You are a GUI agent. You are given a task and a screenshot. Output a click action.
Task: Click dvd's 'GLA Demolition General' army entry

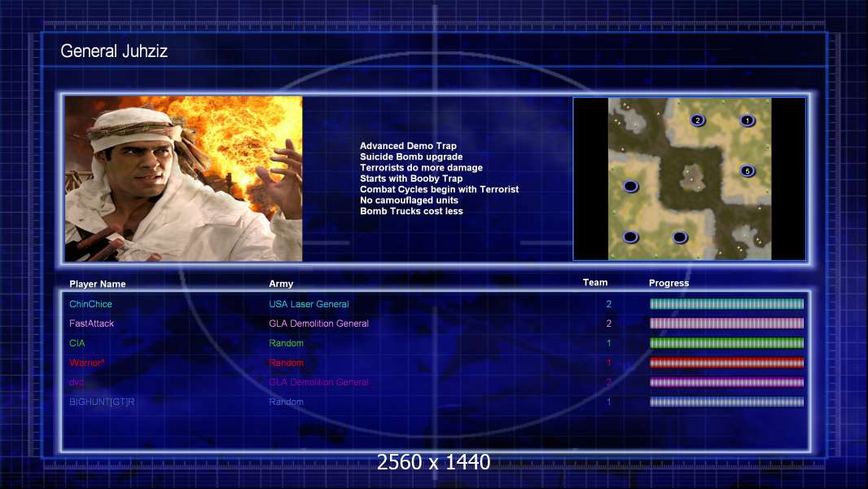tap(319, 382)
